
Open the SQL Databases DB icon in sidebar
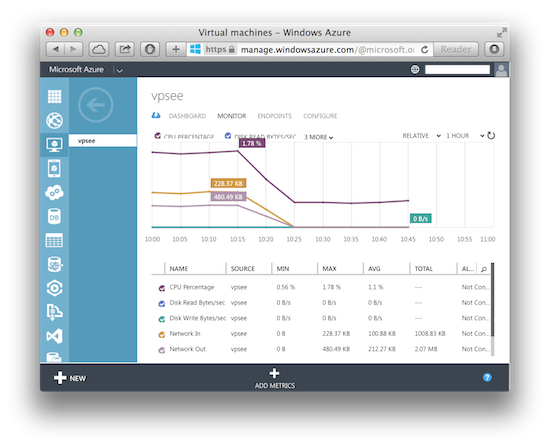point(54,216)
